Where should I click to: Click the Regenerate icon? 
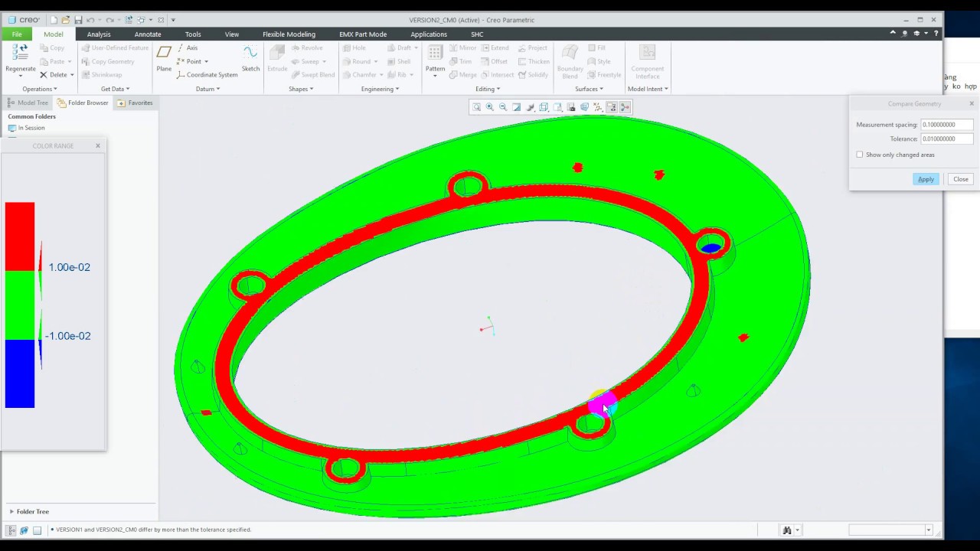(21, 53)
